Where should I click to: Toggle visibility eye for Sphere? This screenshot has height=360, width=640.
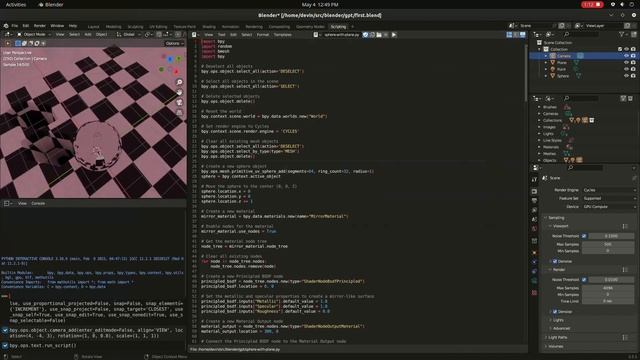[626, 76]
